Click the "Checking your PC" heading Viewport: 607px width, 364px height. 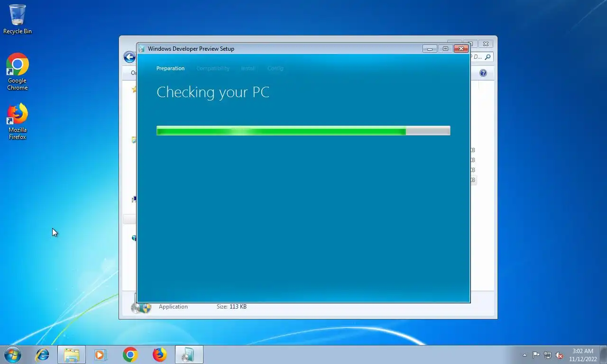(213, 92)
